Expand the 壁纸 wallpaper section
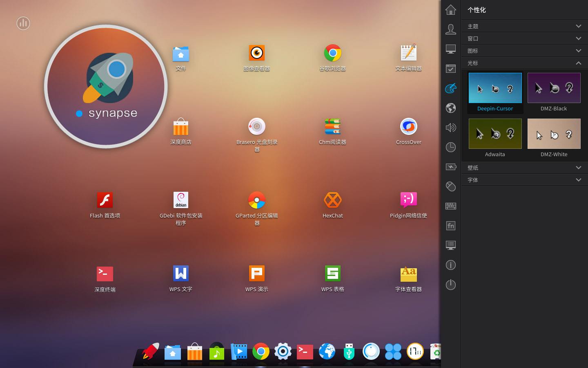The height and width of the screenshot is (368, 588). coord(524,168)
